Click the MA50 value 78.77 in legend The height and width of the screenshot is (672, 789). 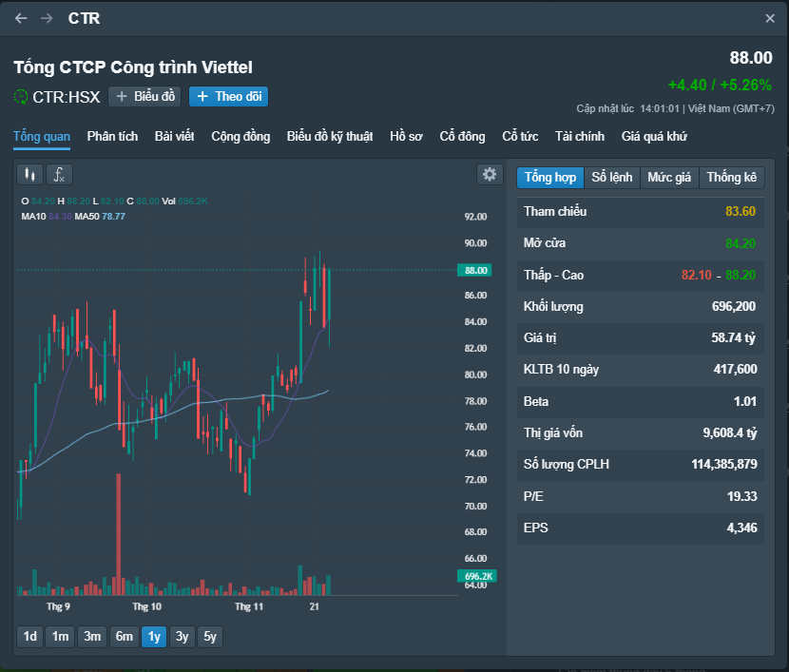[x=113, y=217]
